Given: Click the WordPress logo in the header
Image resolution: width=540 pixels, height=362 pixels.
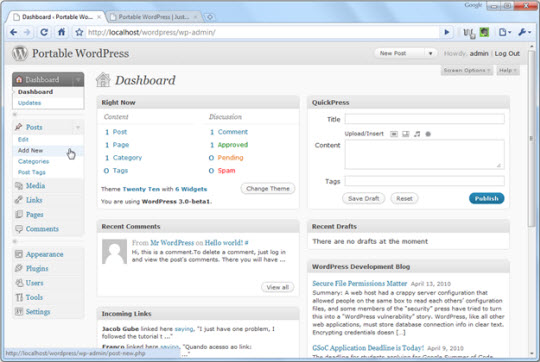Looking at the screenshot, I should [x=20, y=53].
